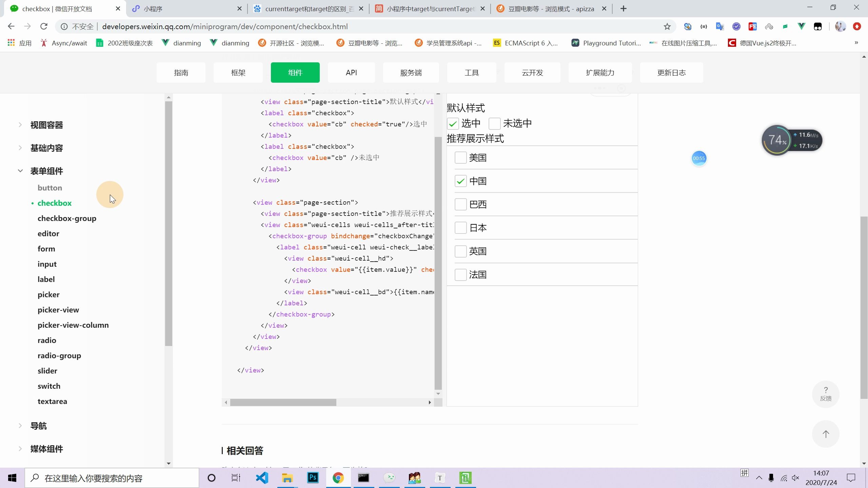Reload the current page

[x=44, y=26]
